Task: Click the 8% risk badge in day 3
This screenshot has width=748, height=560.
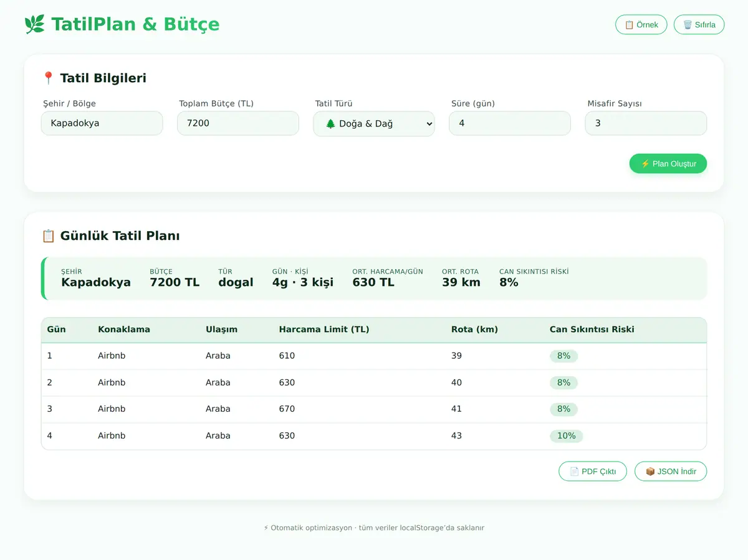Action: click(x=563, y=409)
